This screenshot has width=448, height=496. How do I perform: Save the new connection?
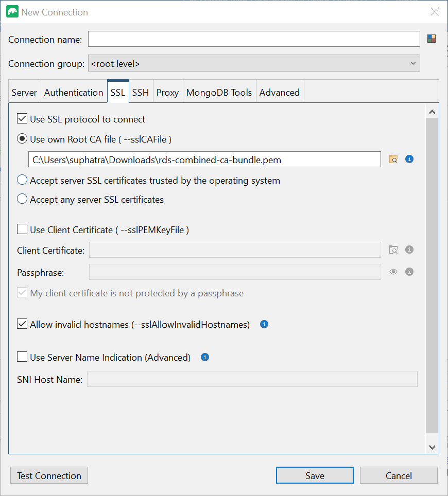315,475
